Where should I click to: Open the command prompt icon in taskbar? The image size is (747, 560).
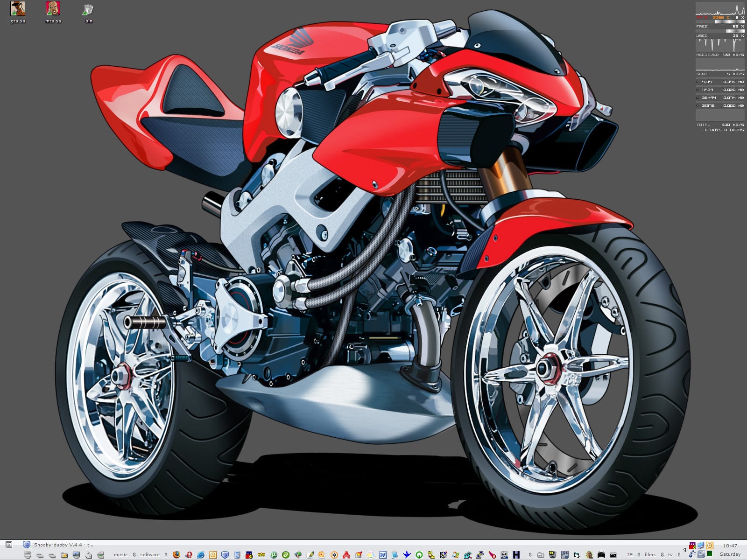[x=613, y=555]
